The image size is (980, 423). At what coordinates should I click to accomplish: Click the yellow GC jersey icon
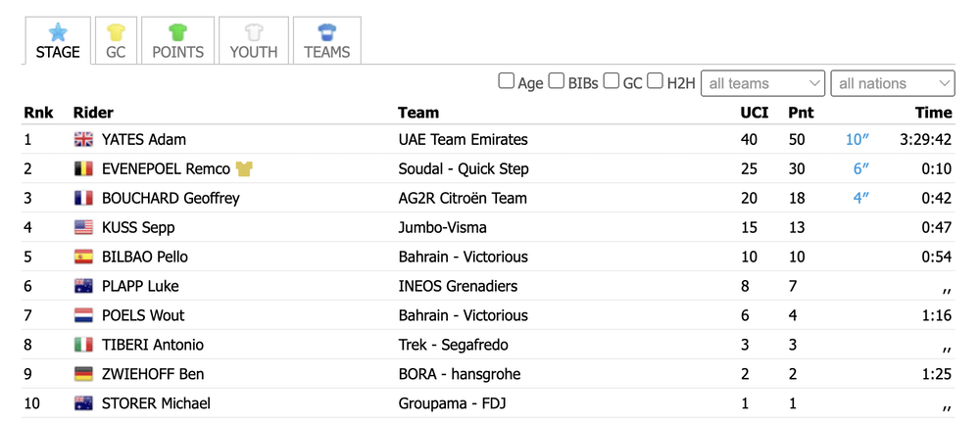click(x=116, y=32)
